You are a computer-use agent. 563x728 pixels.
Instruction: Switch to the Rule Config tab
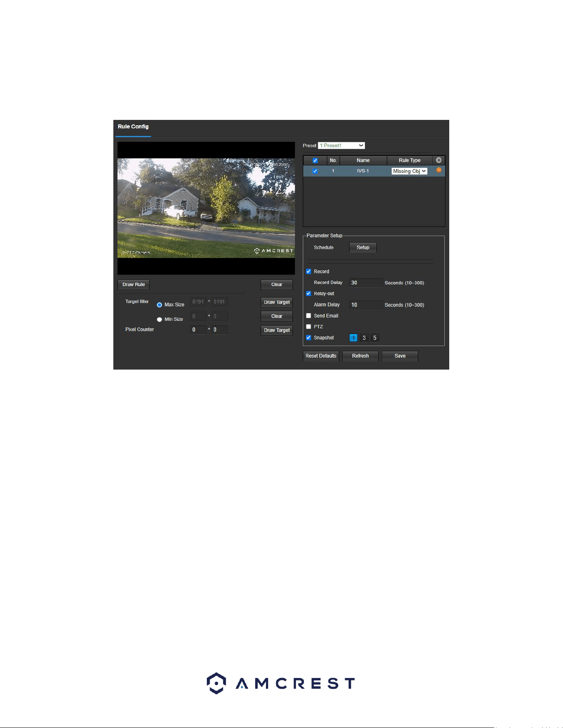133,127
